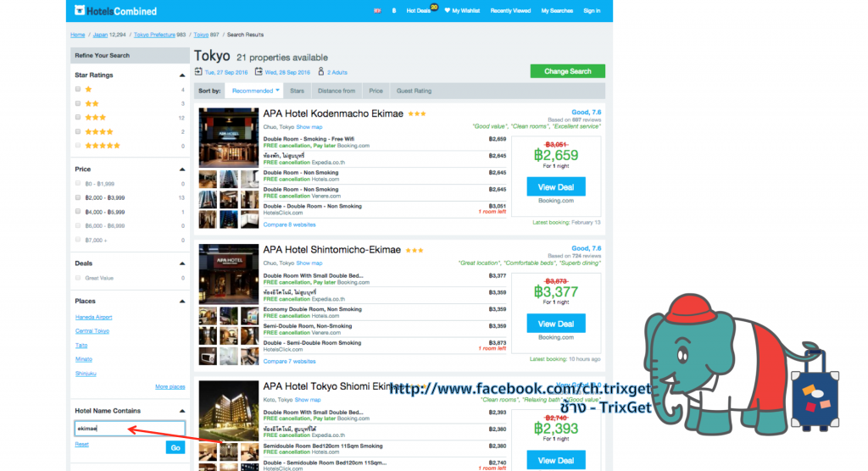The height and width of the screenshot is (471, 868).
Task: Click the Change Search button
Action: [x=567, y=71]
